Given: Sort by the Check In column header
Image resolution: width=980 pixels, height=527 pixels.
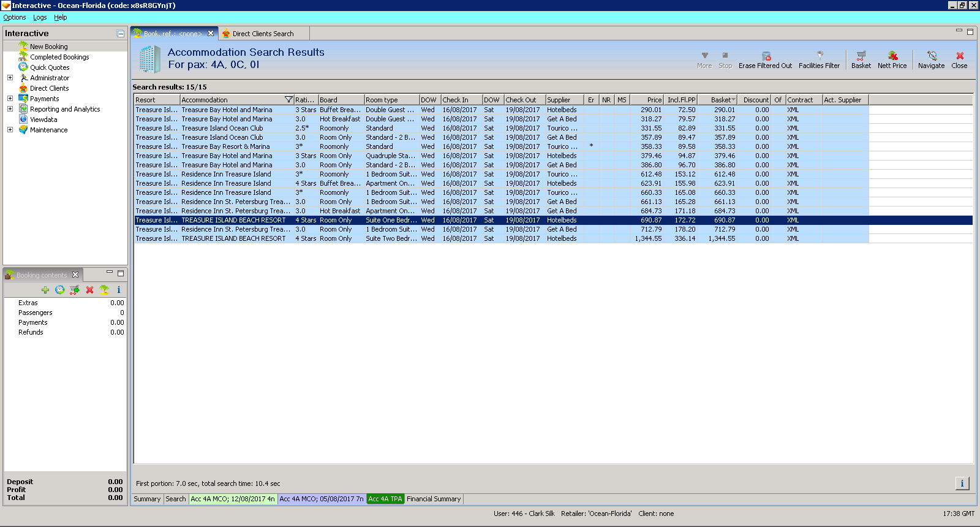Looking at the screenshot, I should (462, 100).
